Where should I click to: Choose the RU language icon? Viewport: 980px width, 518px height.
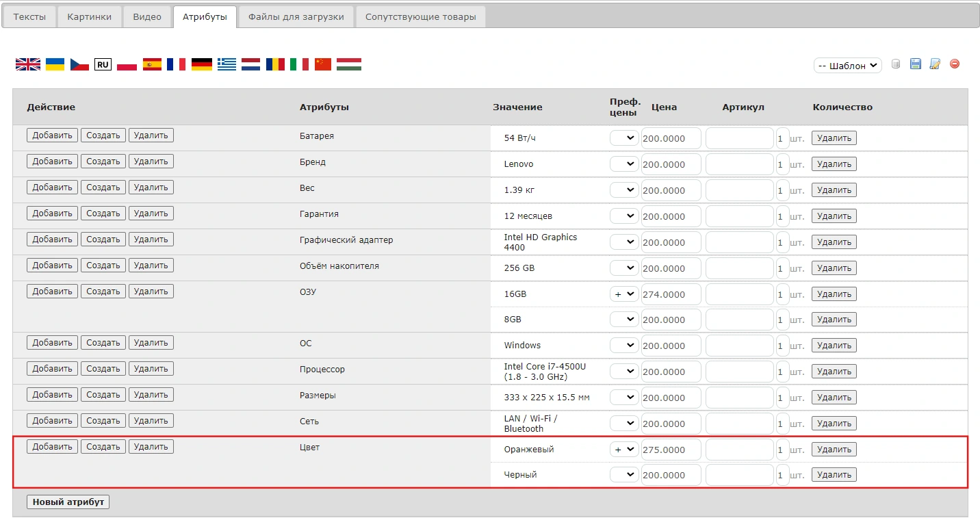(x=103, y=64)
